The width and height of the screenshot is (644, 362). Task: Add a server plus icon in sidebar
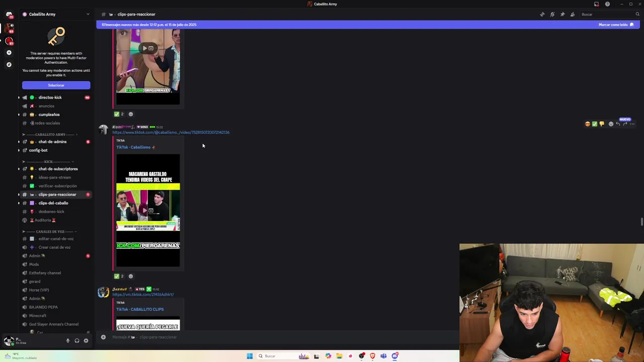coord(9,52)
